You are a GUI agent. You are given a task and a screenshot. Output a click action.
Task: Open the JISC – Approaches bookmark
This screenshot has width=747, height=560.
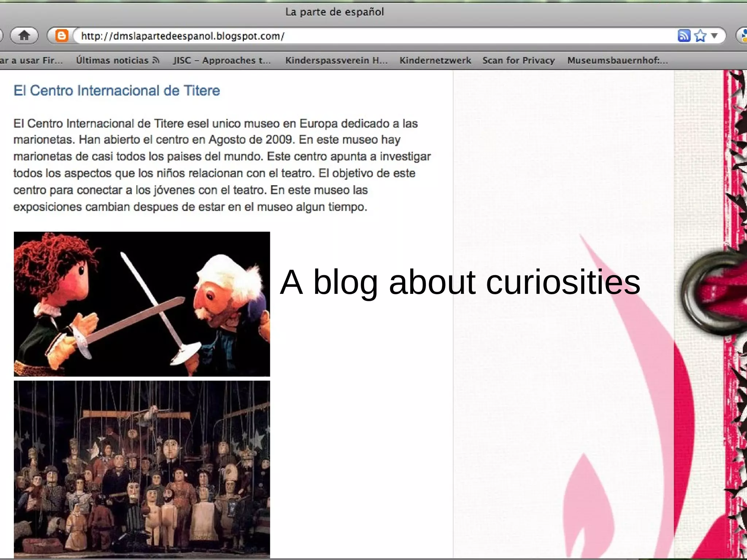pos(222,60)
